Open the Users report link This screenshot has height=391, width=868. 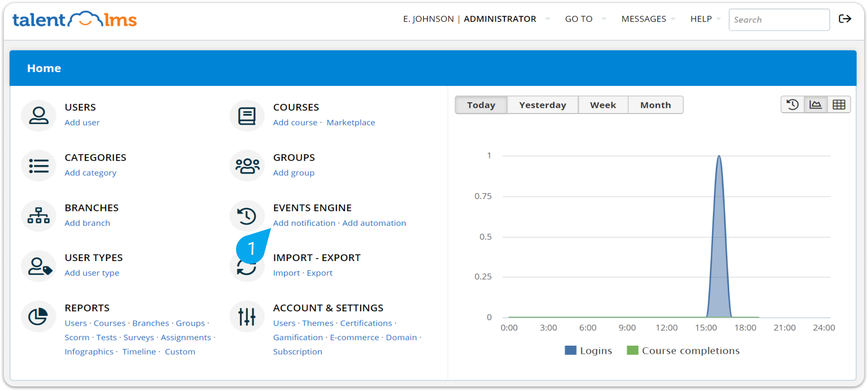tap(76, 323)
